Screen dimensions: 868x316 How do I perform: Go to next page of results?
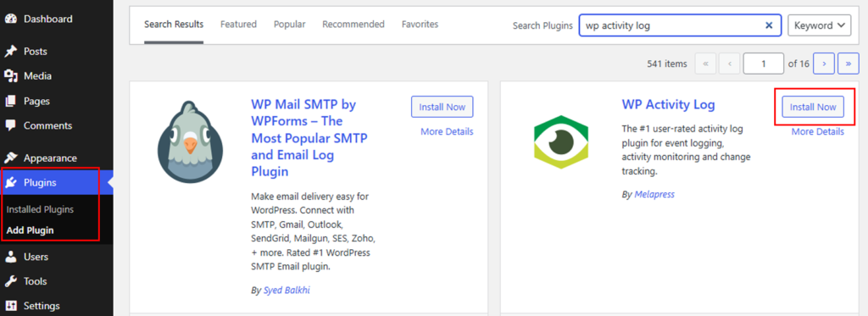point(824,64)
